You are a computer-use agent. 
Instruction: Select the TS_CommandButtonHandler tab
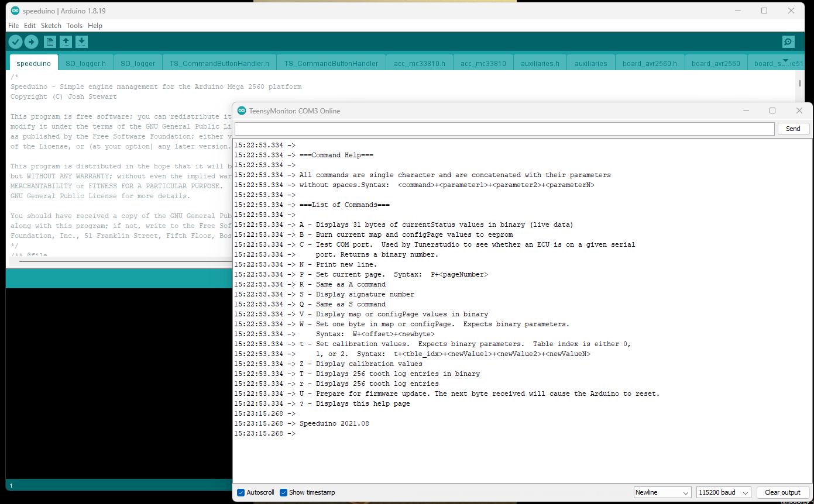click(x=331, y=61)
